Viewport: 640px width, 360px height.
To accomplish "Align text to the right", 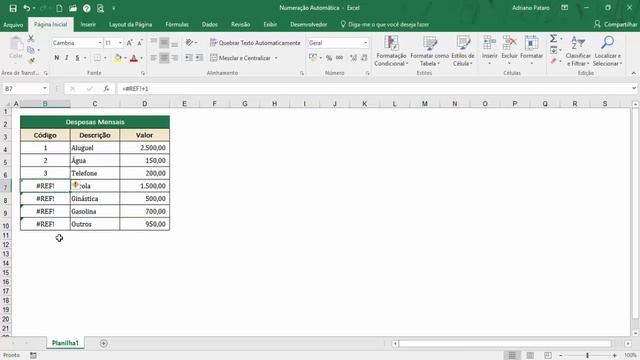I will coord(175,58).
